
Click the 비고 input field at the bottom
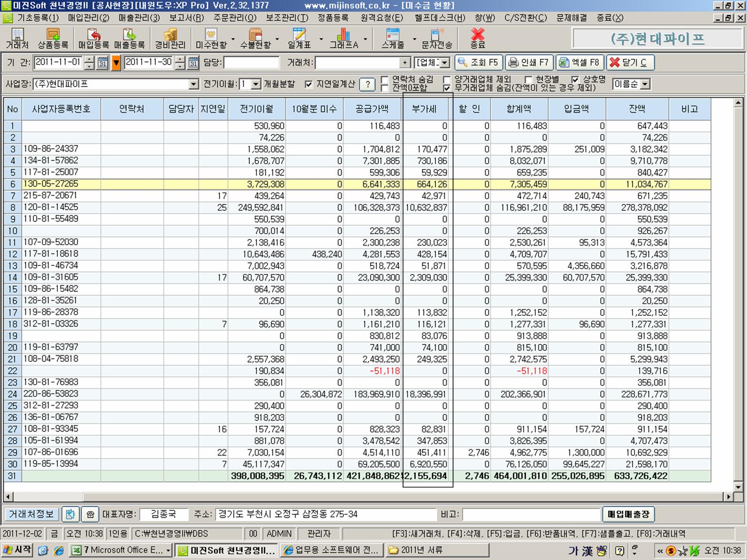531,514
